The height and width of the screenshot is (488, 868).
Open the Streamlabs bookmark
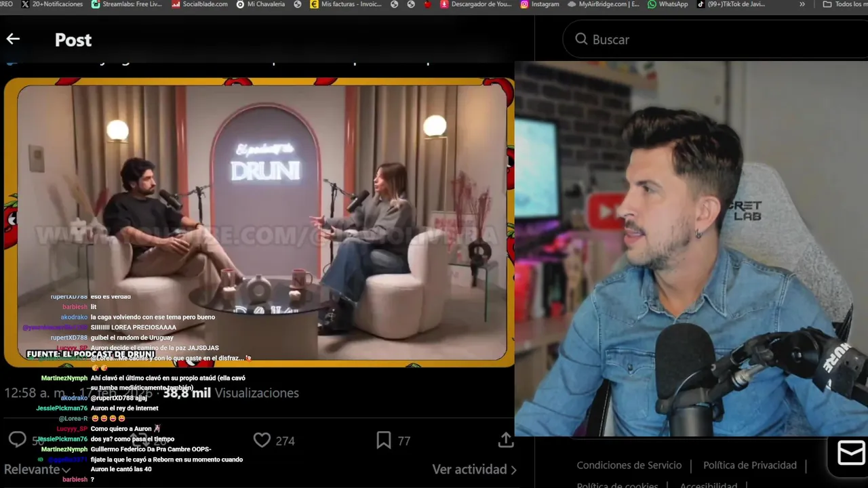click(127, 4)
